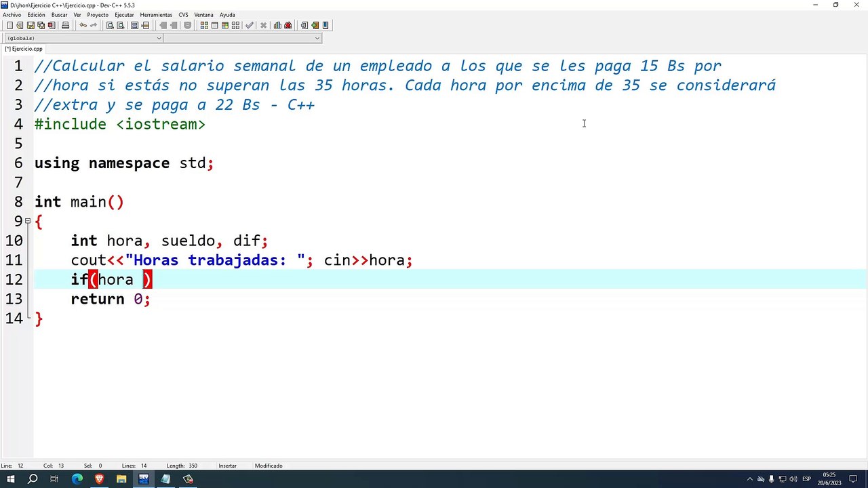Click the Redo toolbar icon

tap(93, 25)
